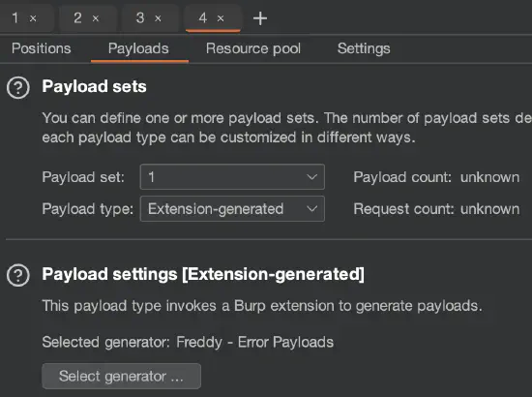Switch to Intruder tab 1

tap(15, 18)
